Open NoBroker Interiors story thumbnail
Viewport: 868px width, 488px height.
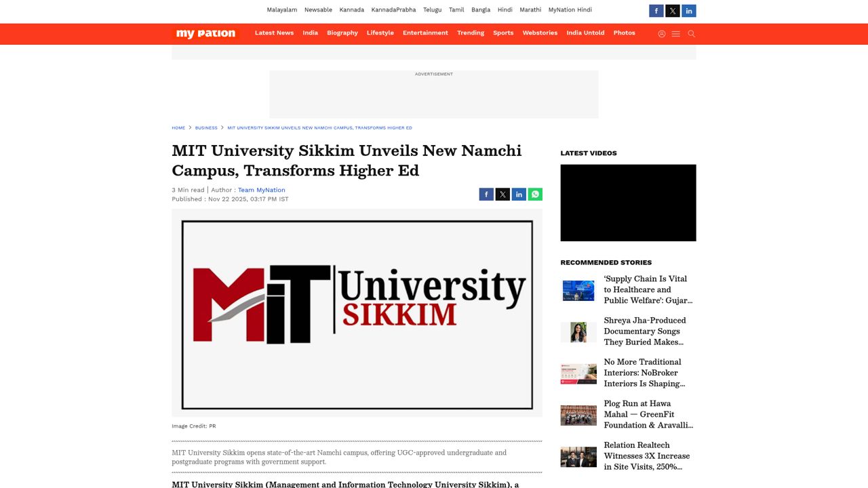pyautogui.click(x=578, y=373)
